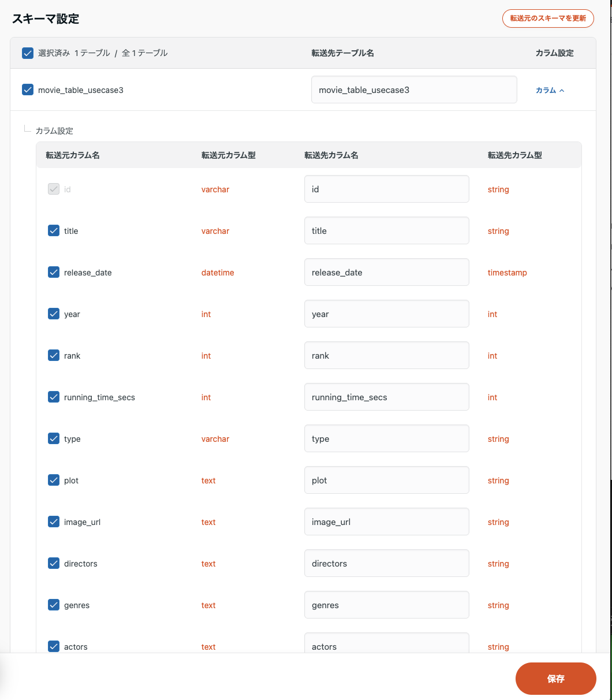Uncheck the movie_table_usecase3 table checkbox
Image resolution: width=612 pixels, height=700 pixels.
[x=28, y=90]
